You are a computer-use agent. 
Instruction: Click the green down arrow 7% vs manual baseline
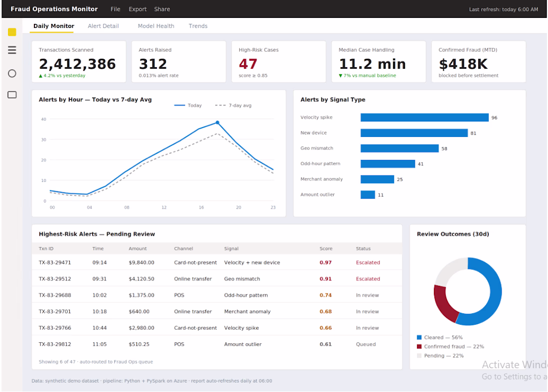tap(367, 76)
